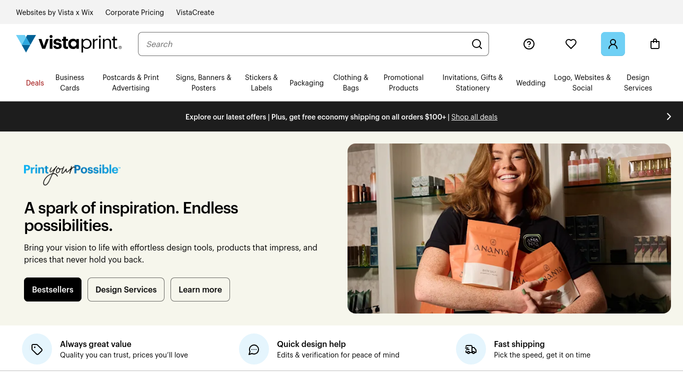Click the chat bubble design help icon

[x=254, y=349]
